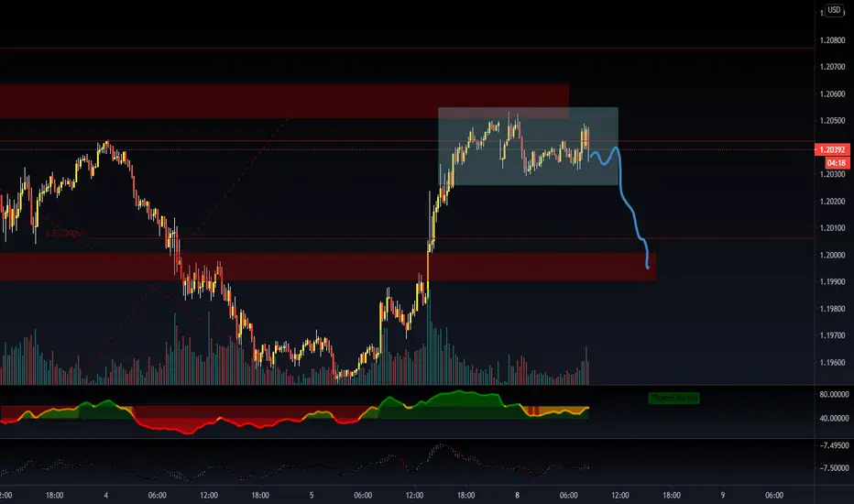Viewport: 854px width, 504px height.
Task: Click the -7.49500 lower pane scale value
Action: point(835,445)
